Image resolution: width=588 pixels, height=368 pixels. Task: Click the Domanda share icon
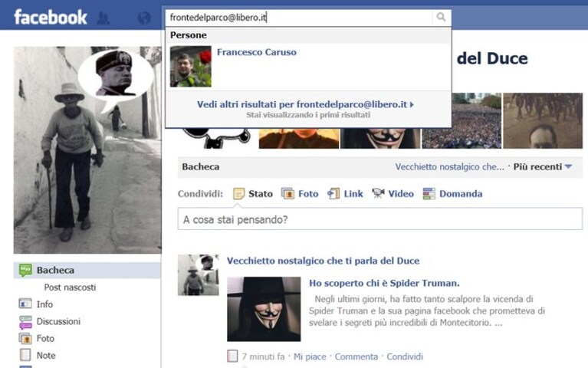pyautogui.click(x=429, y=193)
